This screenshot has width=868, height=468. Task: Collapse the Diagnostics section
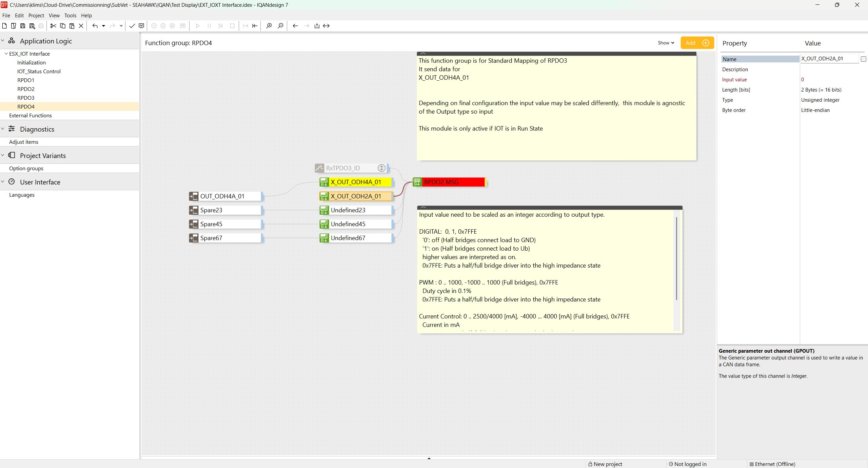(x=3, y=129)
